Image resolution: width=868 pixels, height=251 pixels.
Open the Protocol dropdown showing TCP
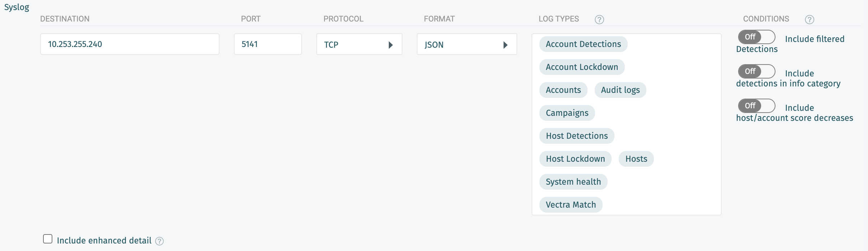coord(359,44)
